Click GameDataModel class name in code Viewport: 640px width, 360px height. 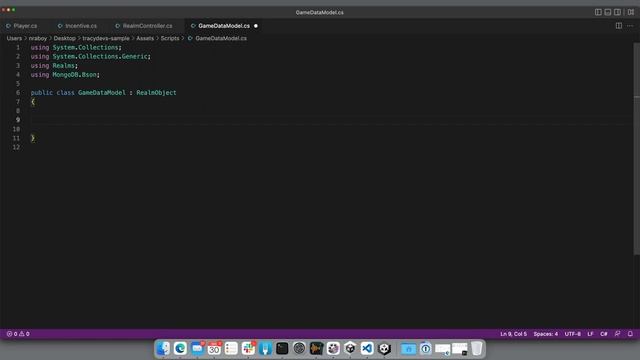point(102,93)
